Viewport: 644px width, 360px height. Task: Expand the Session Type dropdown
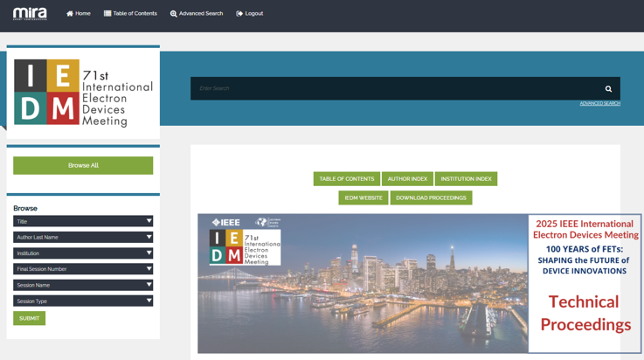pyautogui.click(x=83, y=301)
